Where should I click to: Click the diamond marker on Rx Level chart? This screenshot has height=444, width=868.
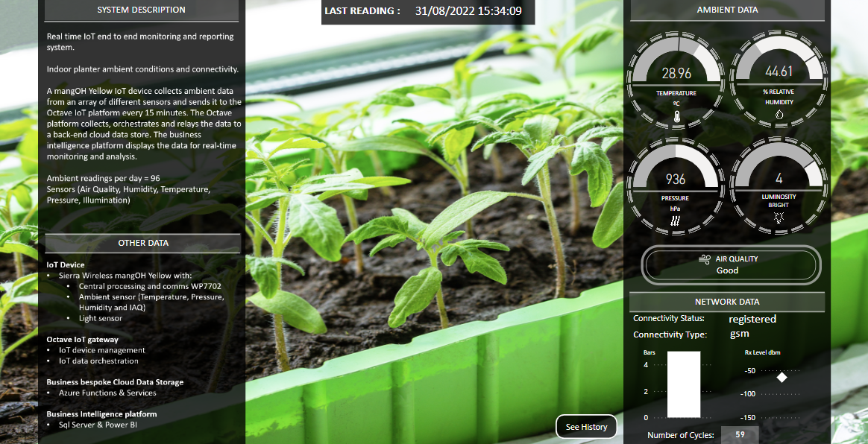click(x=781, y=378)
